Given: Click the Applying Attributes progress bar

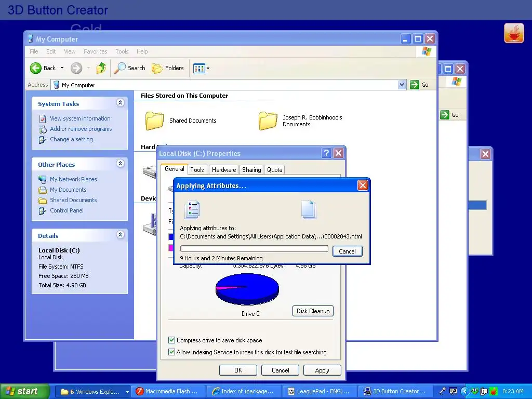Looking at the screenshot, I should tap(254, 249).
